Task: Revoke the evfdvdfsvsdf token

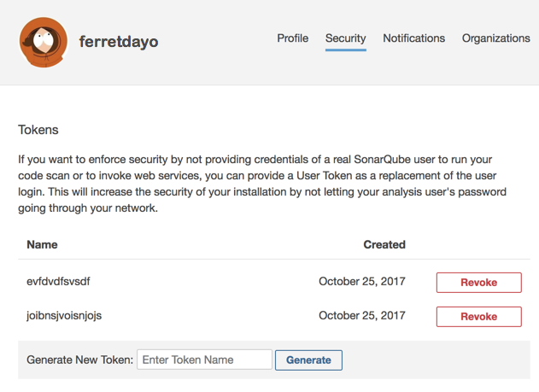Action: point(478,283)
